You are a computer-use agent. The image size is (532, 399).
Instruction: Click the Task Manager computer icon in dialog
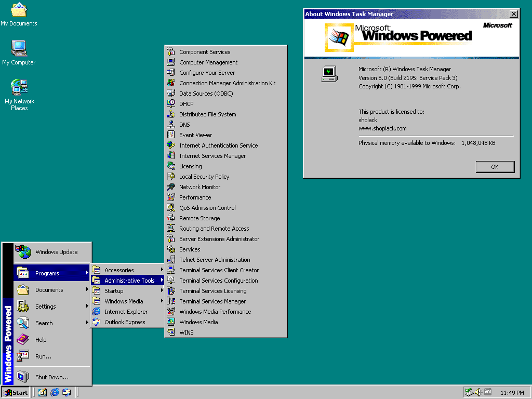coord(329,74)
